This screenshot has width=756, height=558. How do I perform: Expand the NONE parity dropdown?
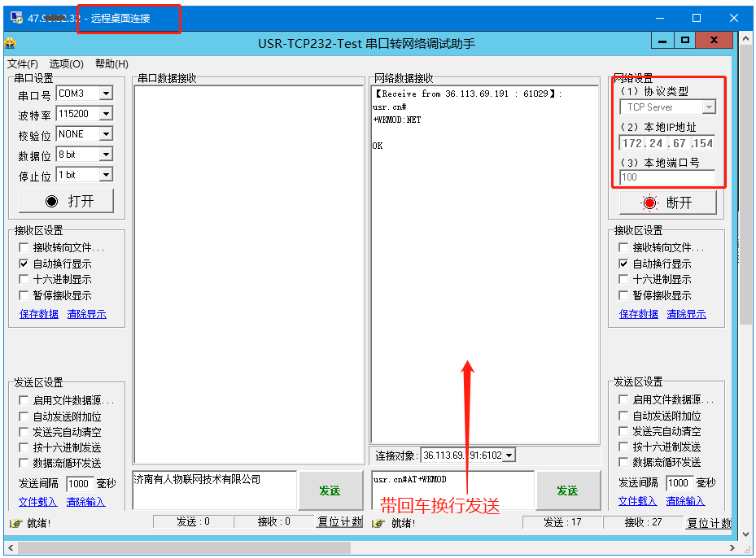[106, 134]
